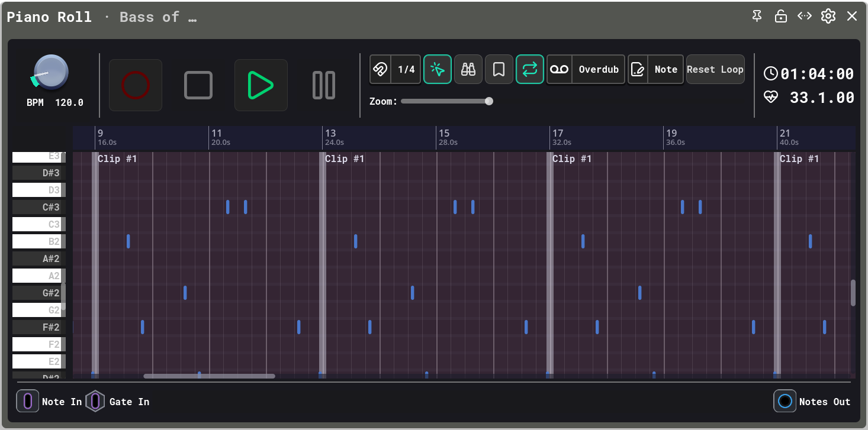
Task: Click the A2 piano key
Action: [39, 276]
